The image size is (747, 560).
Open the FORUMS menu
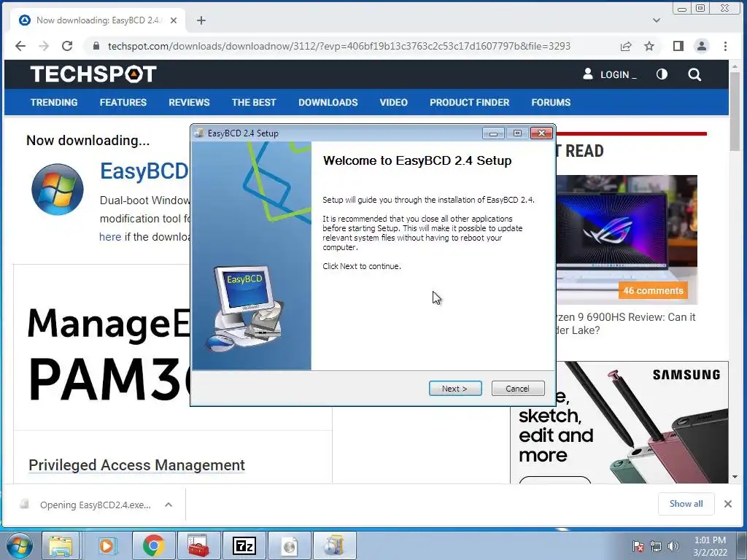(x=551, y=102)
